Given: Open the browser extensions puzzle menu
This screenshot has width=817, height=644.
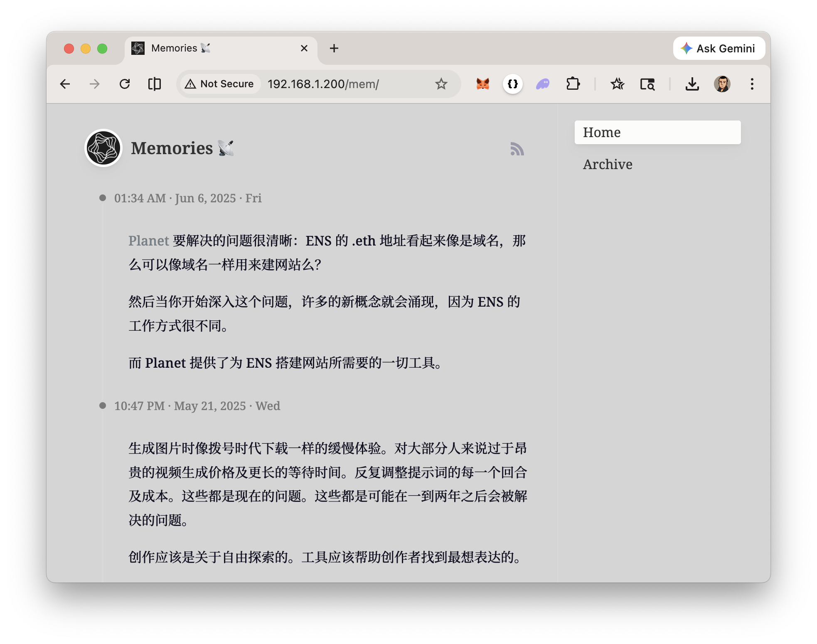Looking at the screenshot, I should pos(573,84).
